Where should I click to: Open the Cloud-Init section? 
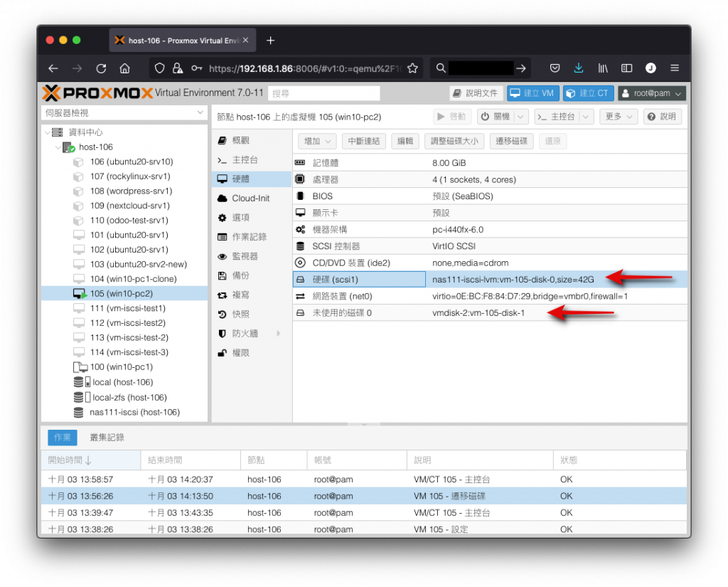click(x=251, y=199)
